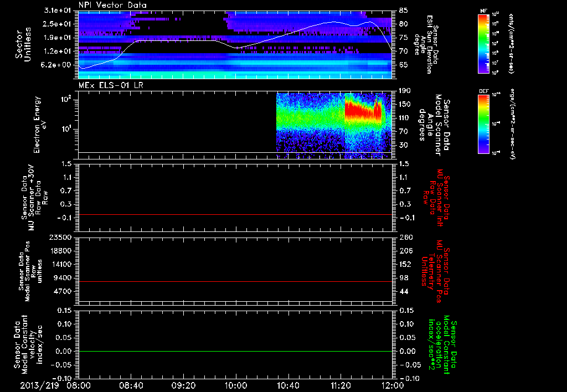Click the 'Model Scanner Pos Raw unitless' axis label
The width and height of the screenshot is (567, 392).
click(x=30, y=271)
